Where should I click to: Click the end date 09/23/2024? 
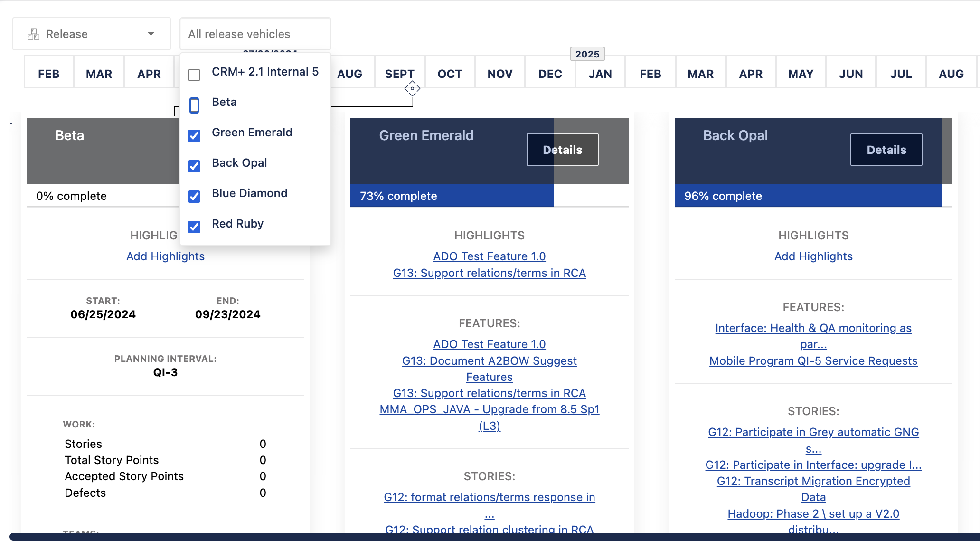tap(227, 314)
